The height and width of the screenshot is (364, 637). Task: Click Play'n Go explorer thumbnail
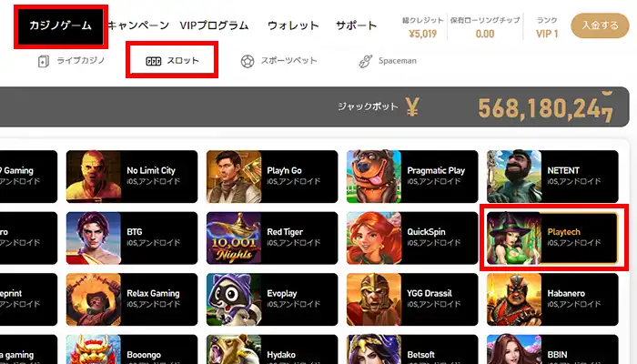point(234,177)
